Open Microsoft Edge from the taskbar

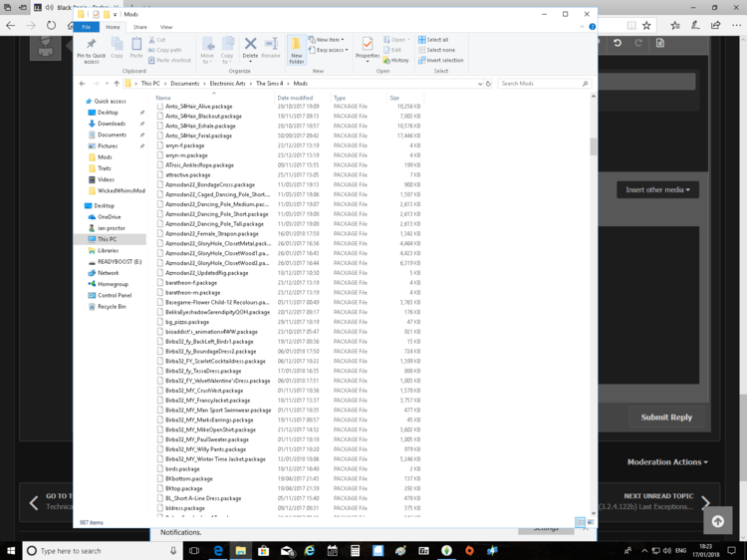(x=218, y=551)
